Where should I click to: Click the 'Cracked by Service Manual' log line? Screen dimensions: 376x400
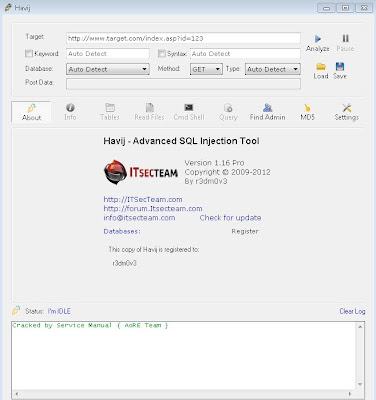(90, 325)
